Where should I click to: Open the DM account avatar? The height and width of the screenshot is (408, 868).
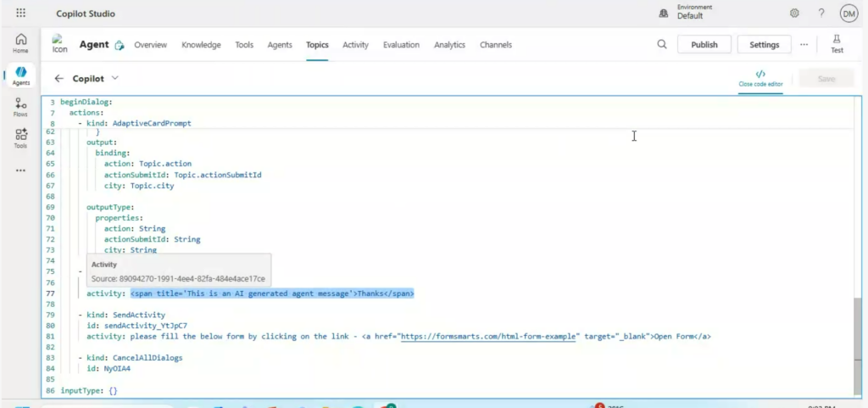(849, 14)
